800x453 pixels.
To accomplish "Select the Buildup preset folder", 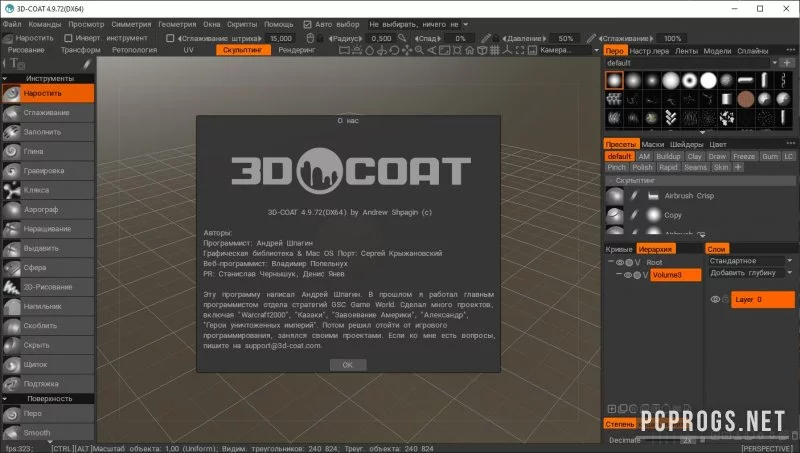I will [x=668, y=157].
